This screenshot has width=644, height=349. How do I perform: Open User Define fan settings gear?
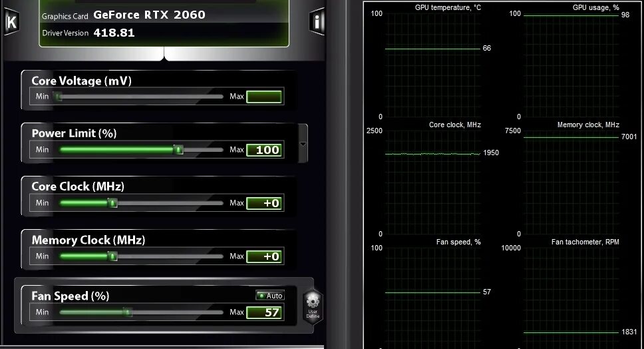tap(313, 306)
